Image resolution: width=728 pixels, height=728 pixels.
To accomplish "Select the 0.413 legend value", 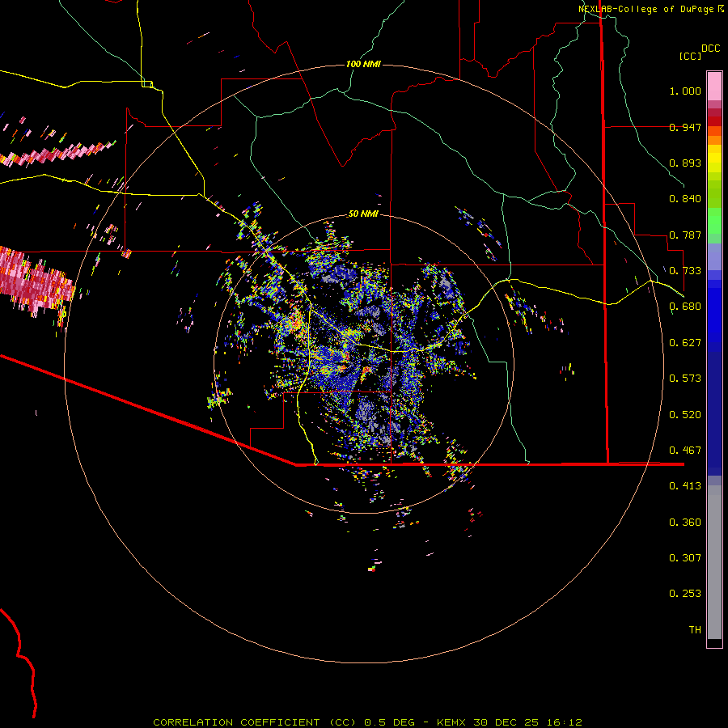I will coord(685,486).
